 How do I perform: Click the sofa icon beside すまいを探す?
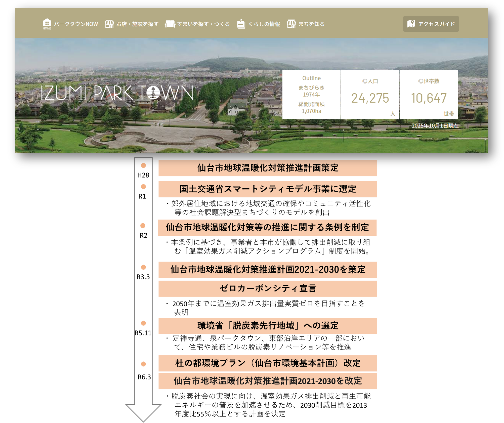[x=170, y=24]
